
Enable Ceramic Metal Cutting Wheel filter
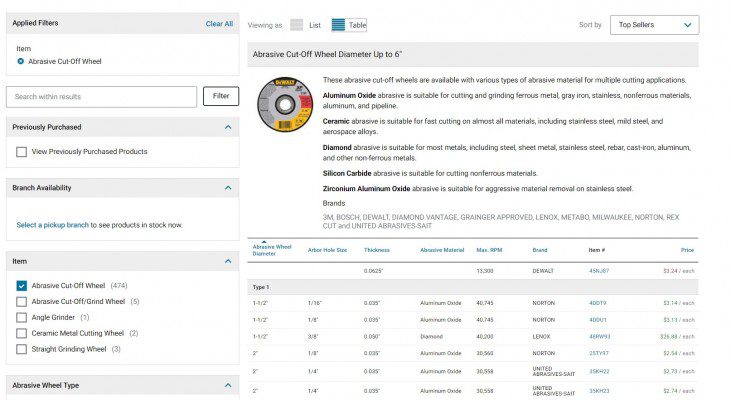pyautogui.click(x=22, y=333)
